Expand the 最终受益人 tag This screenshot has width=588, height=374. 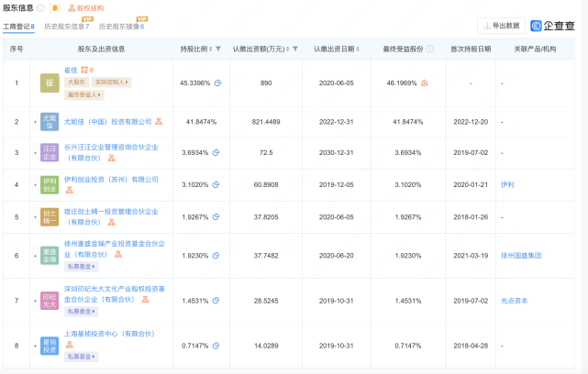tap(84, 94)
